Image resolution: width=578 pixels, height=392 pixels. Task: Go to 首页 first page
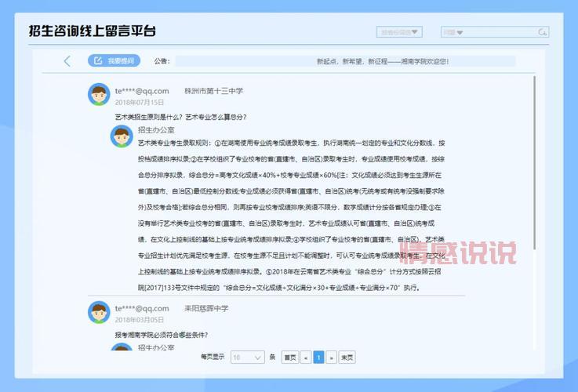290,357
